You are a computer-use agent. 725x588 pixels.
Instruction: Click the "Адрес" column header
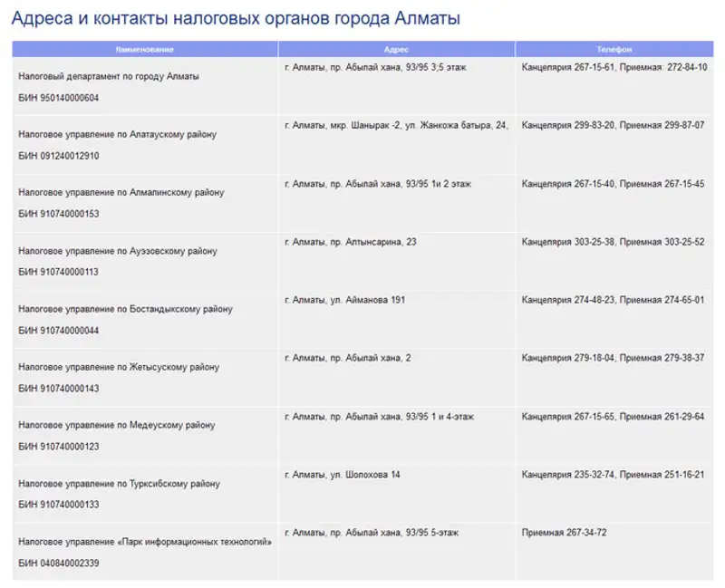396,49
